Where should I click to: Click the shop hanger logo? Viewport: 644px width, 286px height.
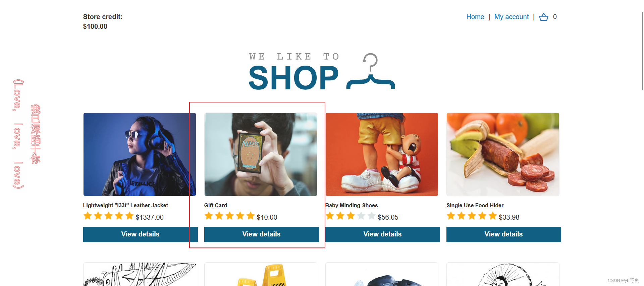[371, 71]
